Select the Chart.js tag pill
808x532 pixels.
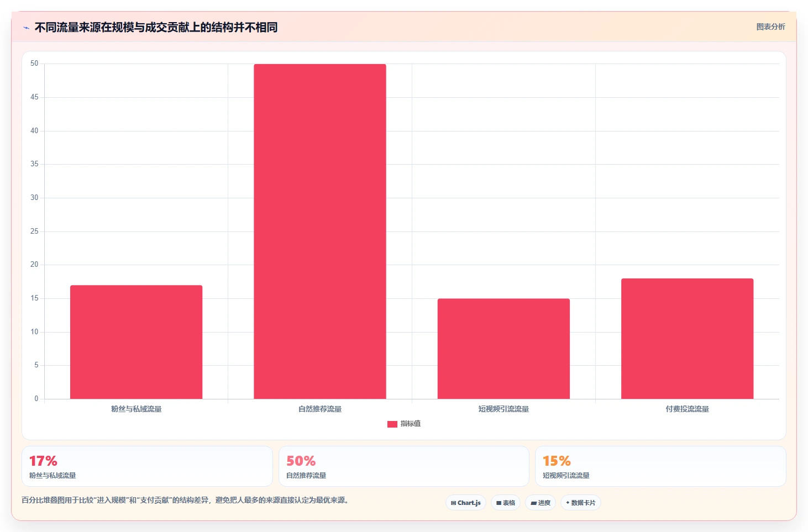coord(465,503)
